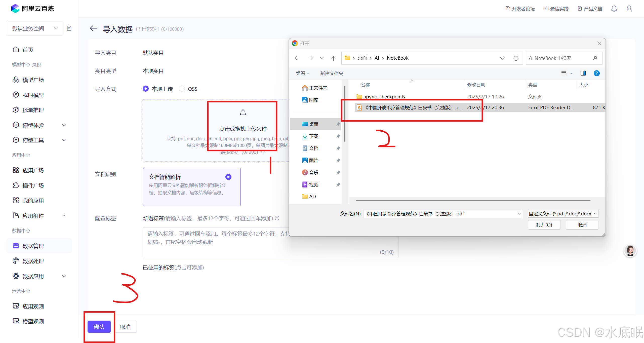Open the 组织 menu in file dialog

(302, 73)
